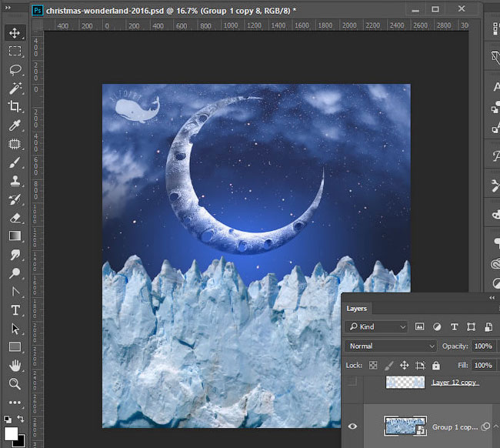Select the Clone Stamp tool
Viewport: 500px width, 448px height.
15,182
